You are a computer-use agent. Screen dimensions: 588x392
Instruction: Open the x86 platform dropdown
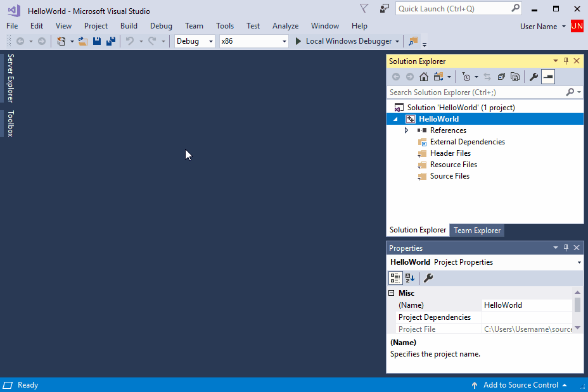(x=284, y=40)
